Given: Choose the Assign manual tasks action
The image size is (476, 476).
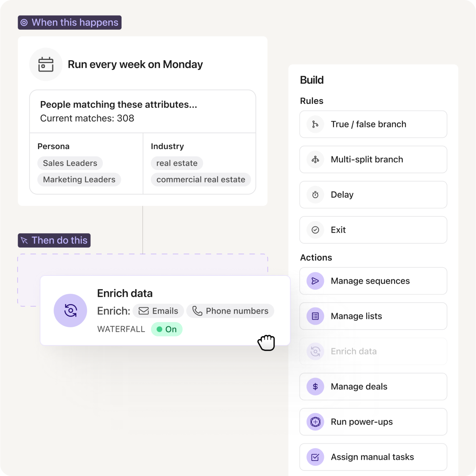Looking at the screenshot, I should tap(373, 457).
